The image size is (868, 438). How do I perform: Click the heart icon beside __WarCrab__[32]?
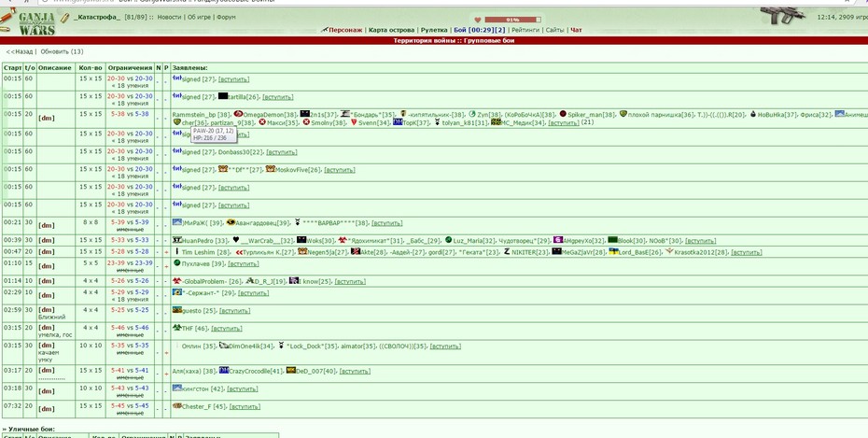[x=236, y=240]
